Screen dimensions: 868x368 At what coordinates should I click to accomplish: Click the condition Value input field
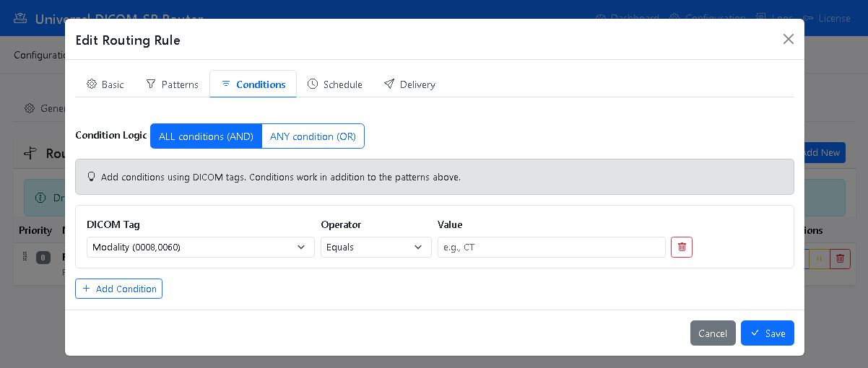click(x=551, y=247)
